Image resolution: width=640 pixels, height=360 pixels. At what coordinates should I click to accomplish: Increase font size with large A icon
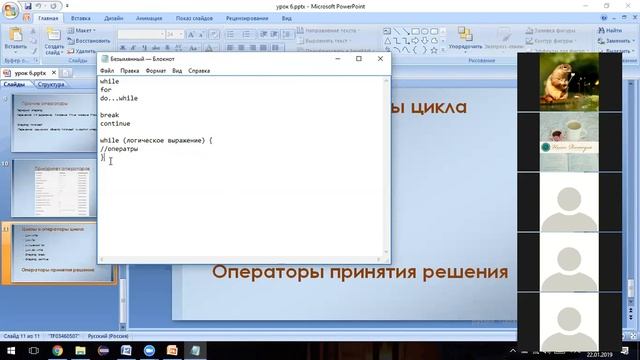191,35
